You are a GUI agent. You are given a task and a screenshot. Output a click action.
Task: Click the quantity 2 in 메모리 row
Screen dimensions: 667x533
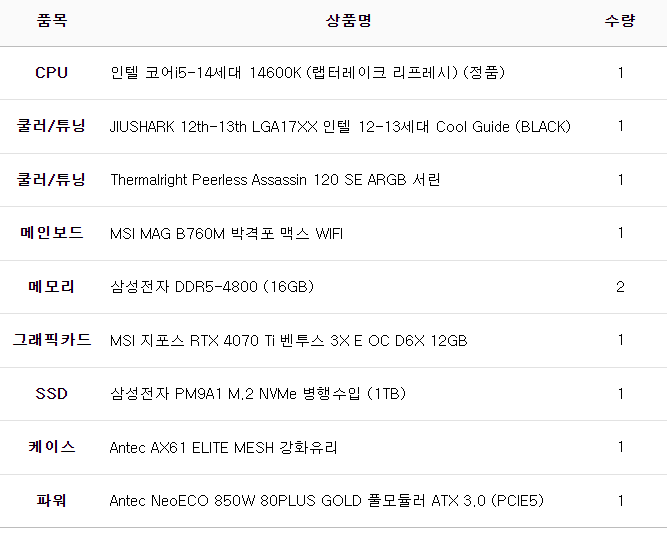tap(620, 287)
